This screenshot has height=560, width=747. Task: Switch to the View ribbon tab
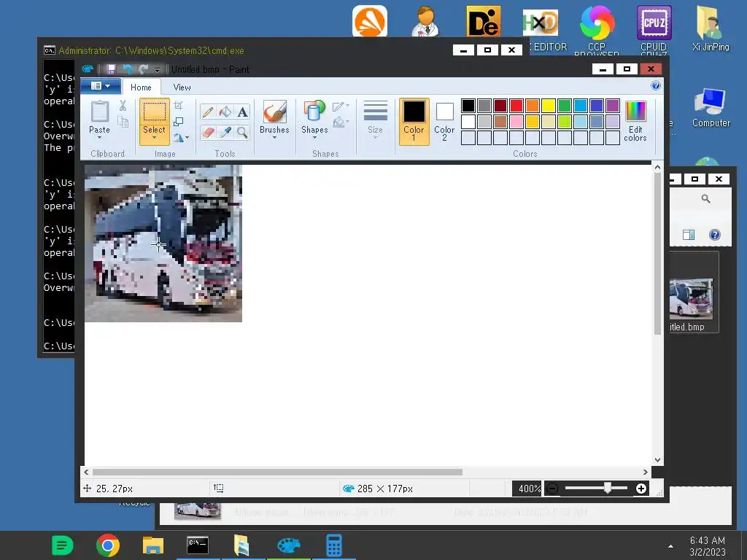point(182,87)
